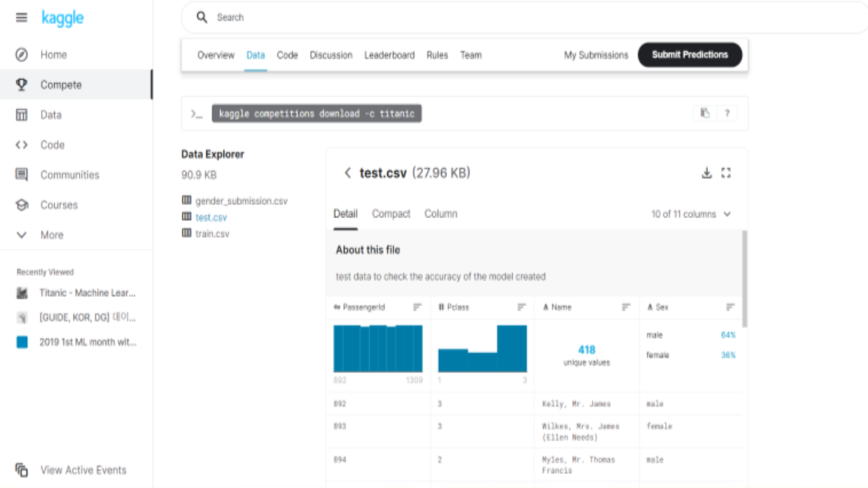Open the Leaderboard tab
This screenshot has height=488, width=868.
pyautogui.click(x=389, y=55)
